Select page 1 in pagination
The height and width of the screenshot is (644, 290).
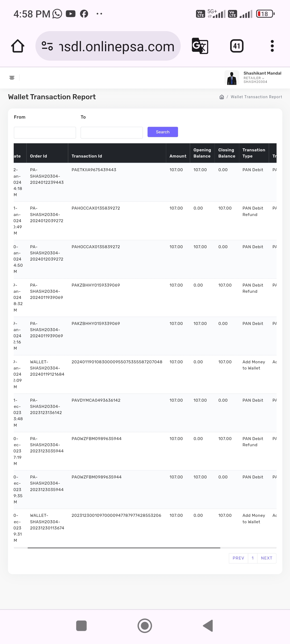point(252,558)
